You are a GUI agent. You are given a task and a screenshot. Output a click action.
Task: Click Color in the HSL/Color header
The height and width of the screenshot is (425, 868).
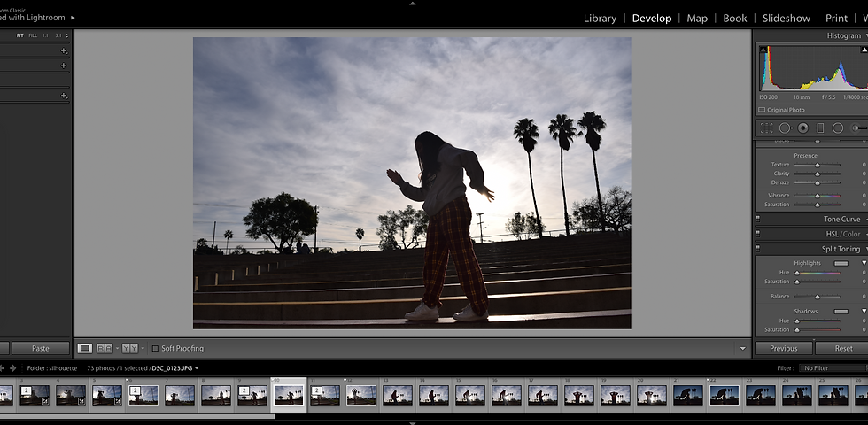852,234
